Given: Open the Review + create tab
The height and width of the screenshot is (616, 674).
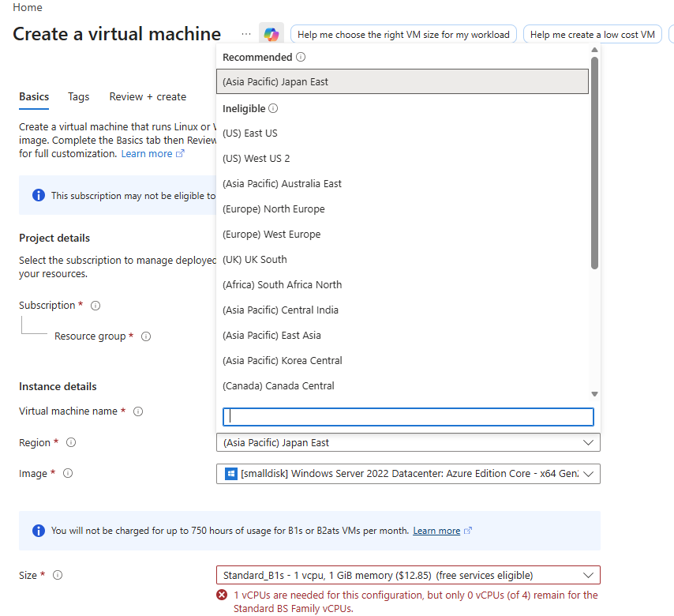Looking at the screenshot, I should [148, 97].
